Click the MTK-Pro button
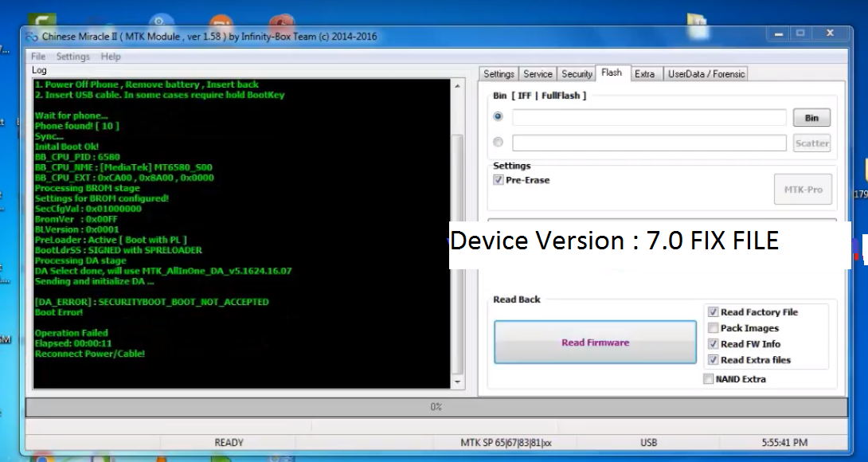This screenshot has height=462, width=868. pos(803,190)
